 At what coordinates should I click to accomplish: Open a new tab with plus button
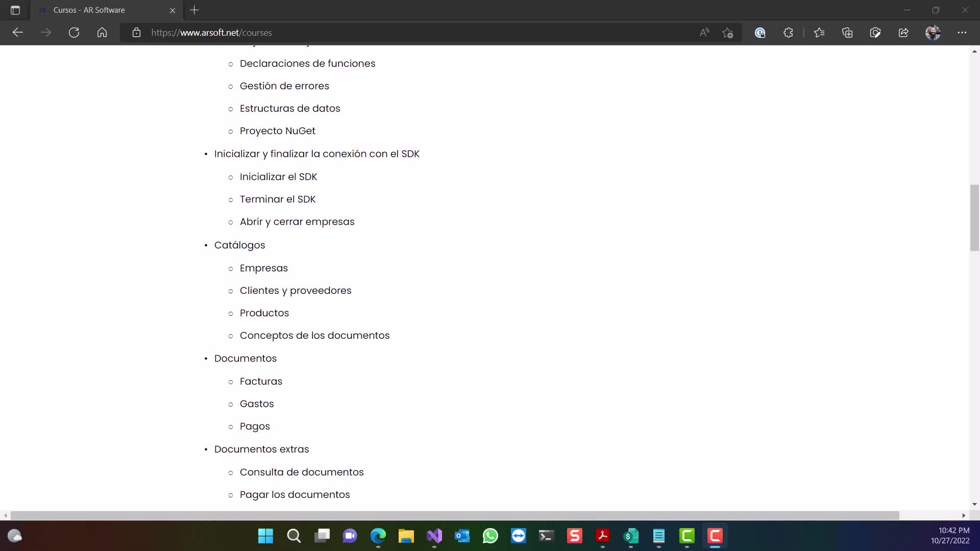(194, 10)
